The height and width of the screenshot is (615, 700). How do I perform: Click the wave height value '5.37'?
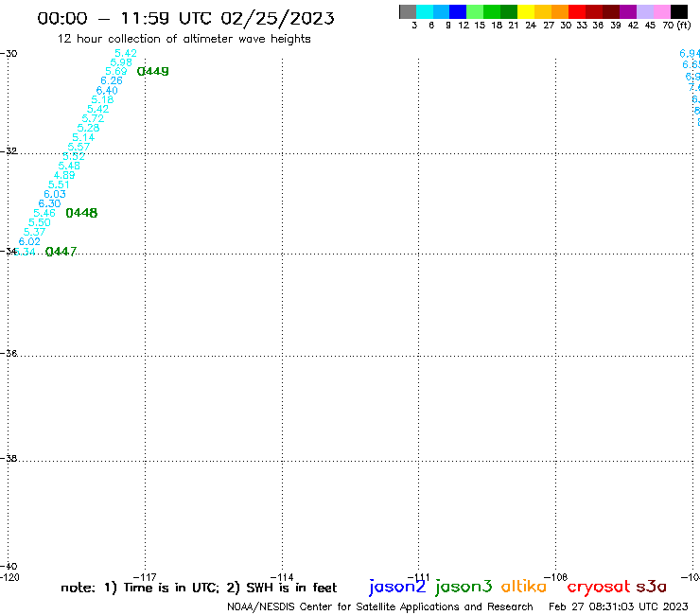(x=34, y=232)
